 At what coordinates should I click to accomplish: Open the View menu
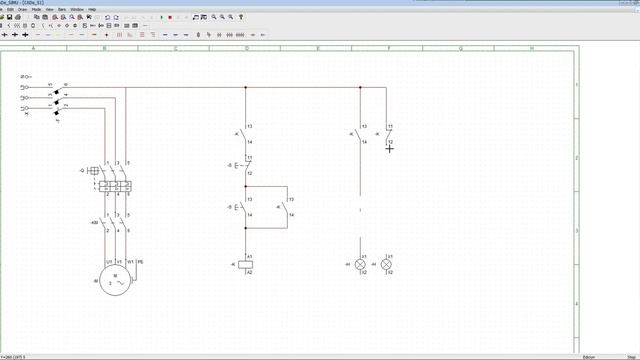(x=49, y=9)
